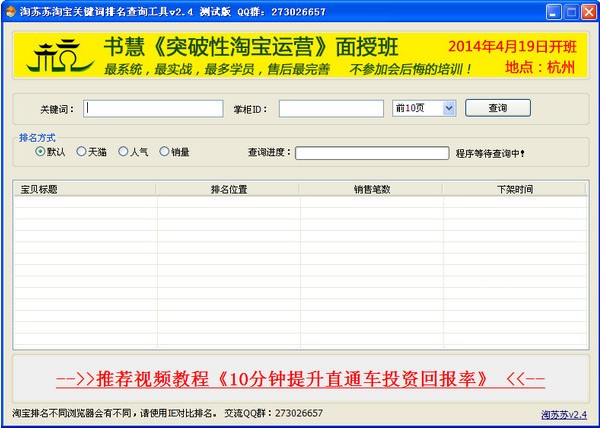Click the app icon in title bar
This screenshot has width=600, height=428.
coord(10,11)
